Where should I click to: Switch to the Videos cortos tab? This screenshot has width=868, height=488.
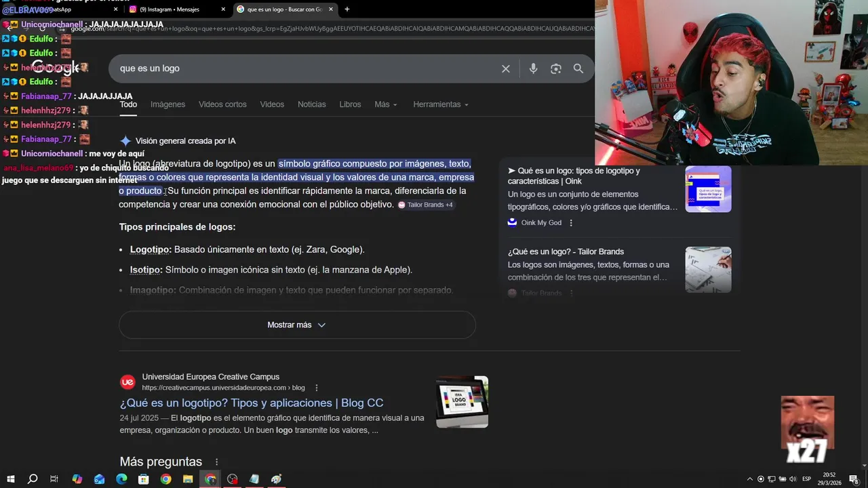tap(222, 104)
